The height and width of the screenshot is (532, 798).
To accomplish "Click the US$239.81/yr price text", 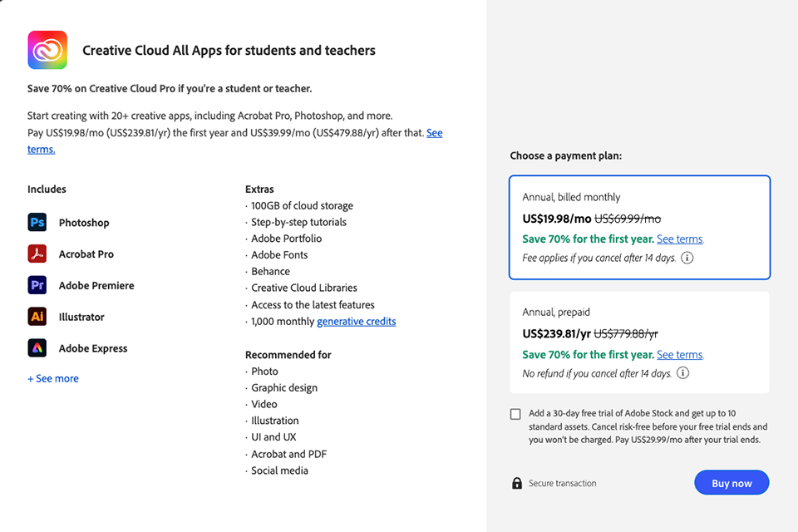I will pos(556,334).
